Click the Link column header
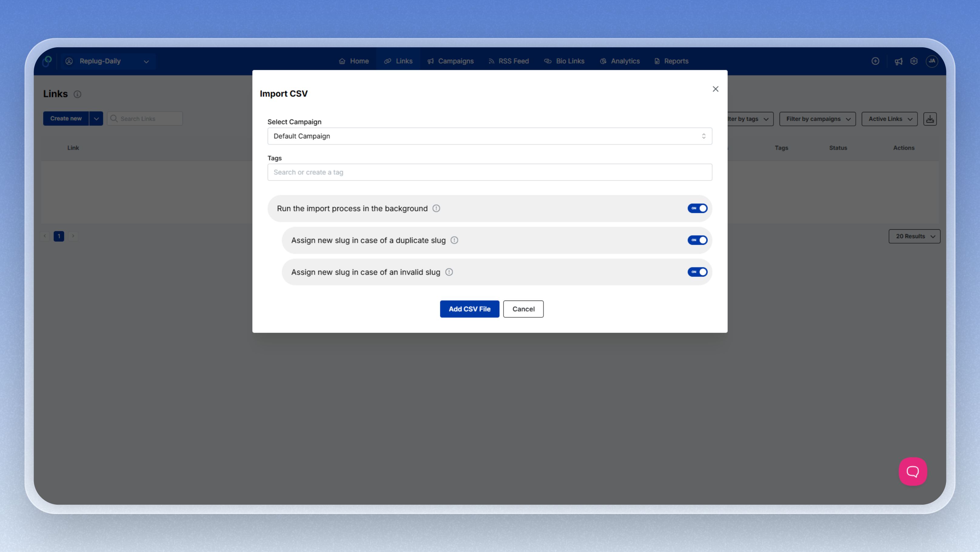Viewport: 980px width, 552px height. click(x=73, y=148)
